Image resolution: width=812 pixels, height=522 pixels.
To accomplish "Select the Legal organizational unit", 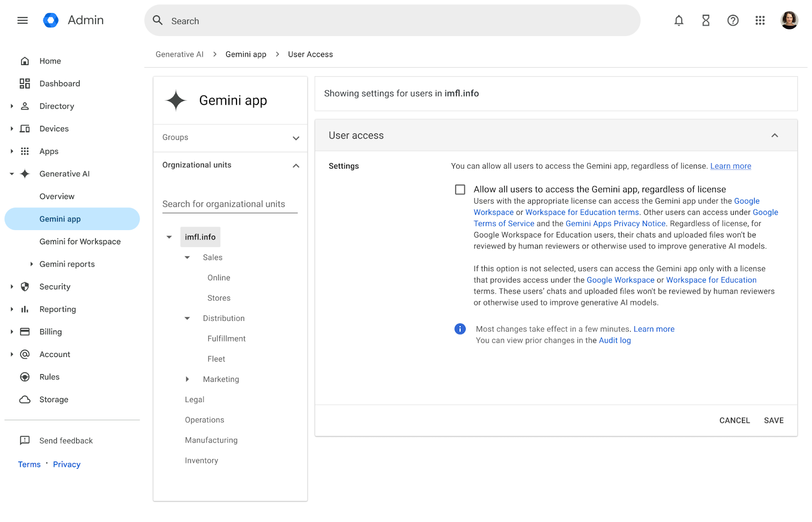I will [194, 400].
